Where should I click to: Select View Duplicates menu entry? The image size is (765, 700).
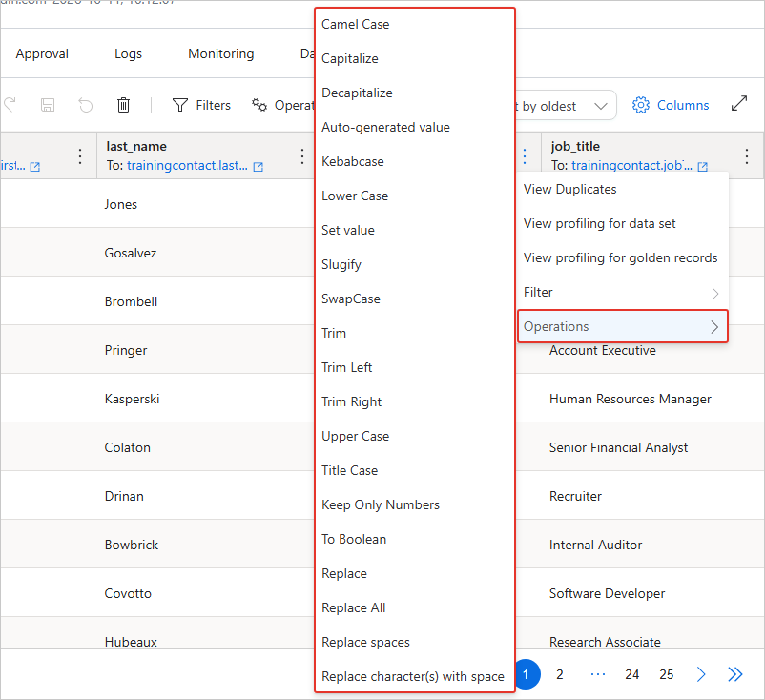point(623,189)
